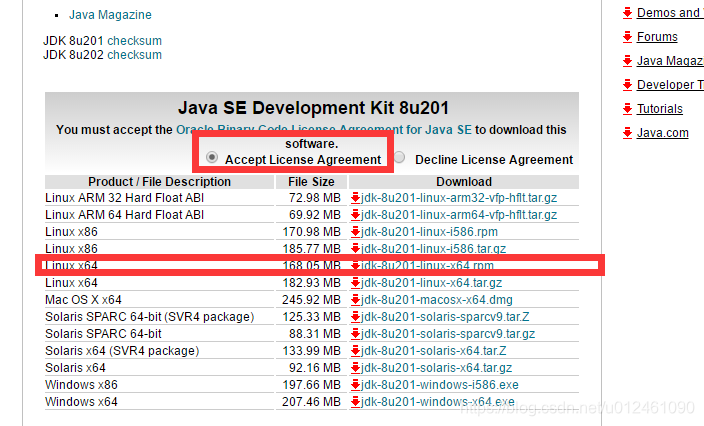Click red arrow icon beside Java Magazine sidebar

tap(627, 61)
